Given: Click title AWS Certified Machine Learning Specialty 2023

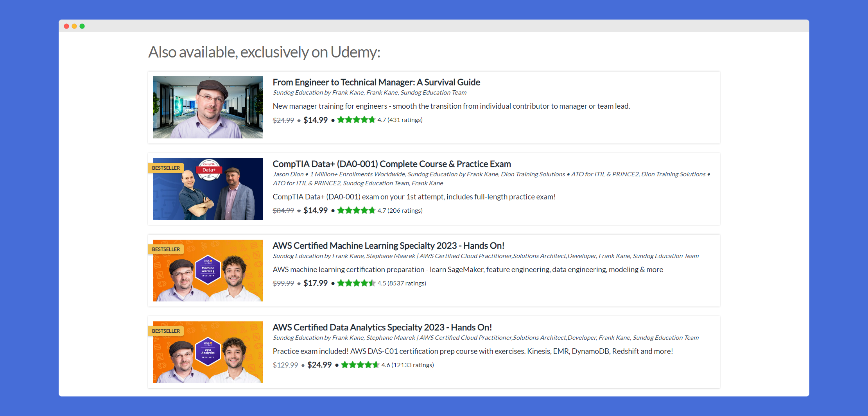Looking at the screenshot, I should pos(388,246).
